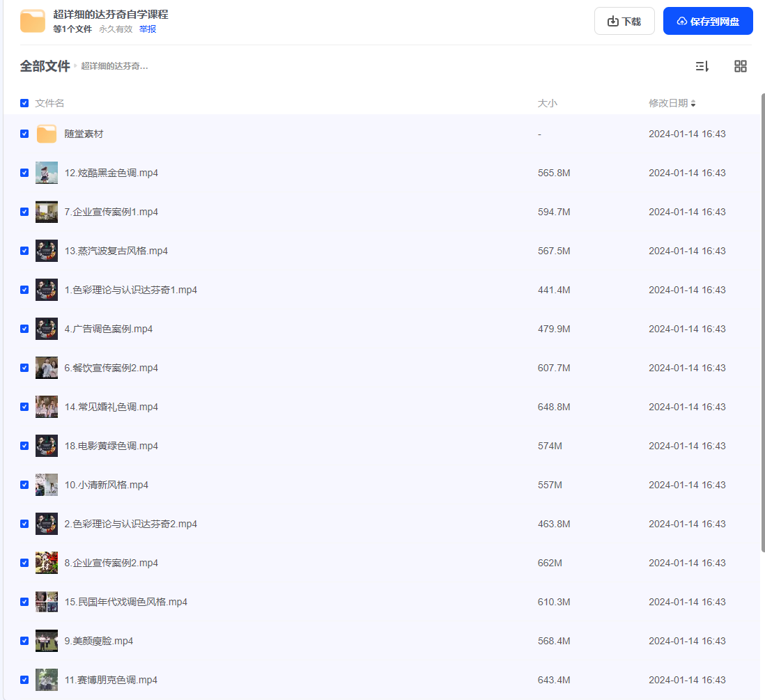Click 保存到网盘 button
765x700 pixels.
[708, 21]
